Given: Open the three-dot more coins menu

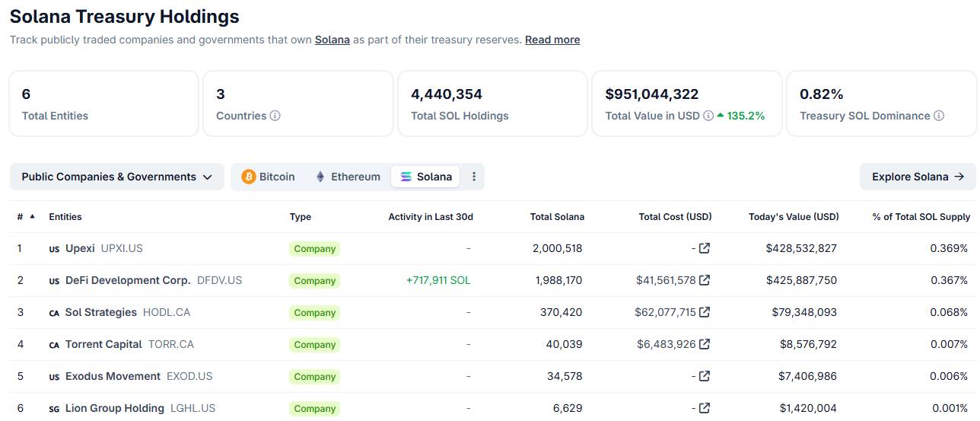Looking at the screenshot, I should click(x=474, y=177).
